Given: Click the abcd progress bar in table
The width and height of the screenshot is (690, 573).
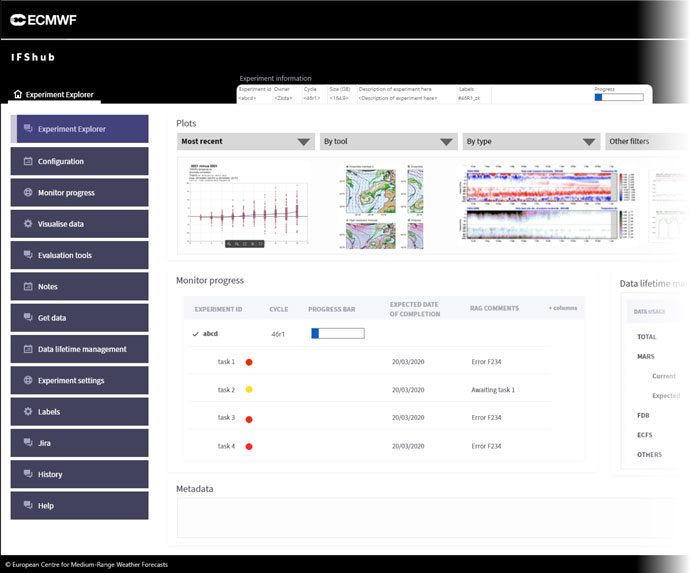Looking at the screenshot, I should coord(338,334).
